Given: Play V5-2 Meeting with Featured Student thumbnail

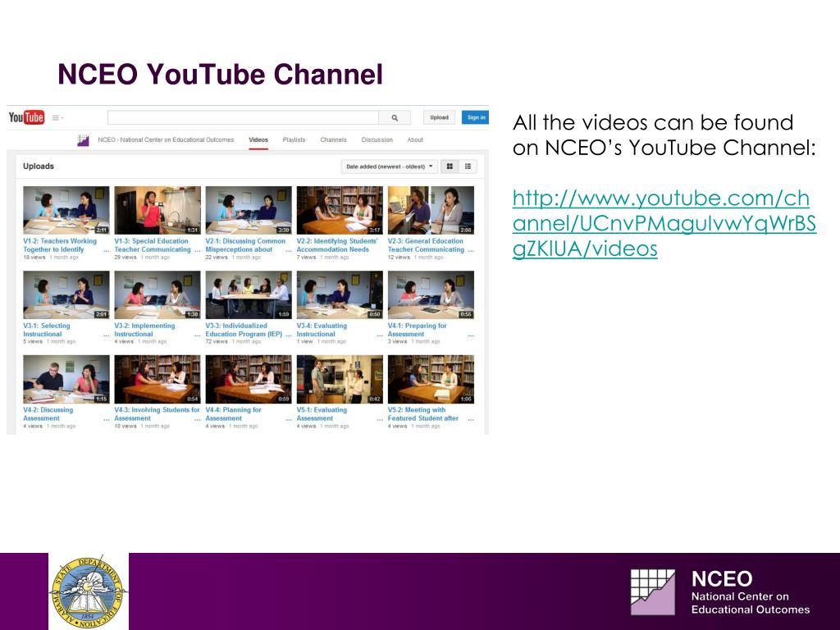Looking at the screenshot, I should click(431, 379).
